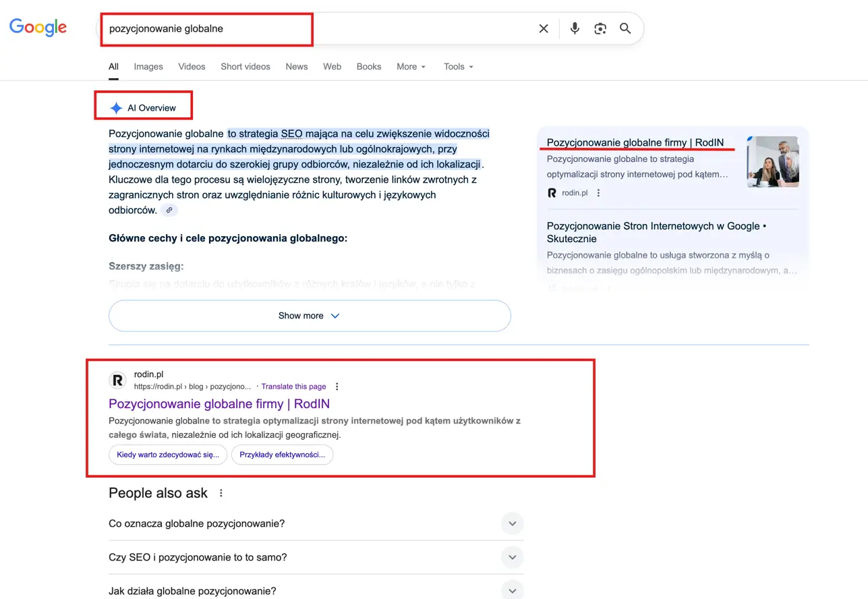Screen dimensions: 868x599
Task: Open Google Lens image search
Action: click(x=600, y=28)
